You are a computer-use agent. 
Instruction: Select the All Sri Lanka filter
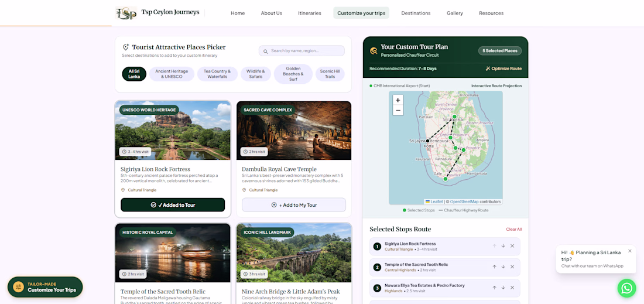(134, 74)
